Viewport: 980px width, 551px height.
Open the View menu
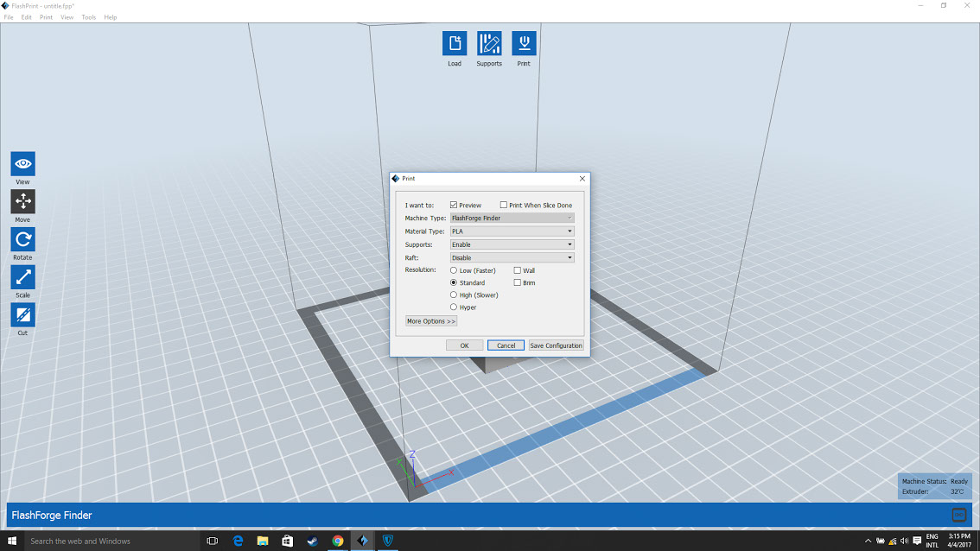pyautogui.click(x=67, y=17)
